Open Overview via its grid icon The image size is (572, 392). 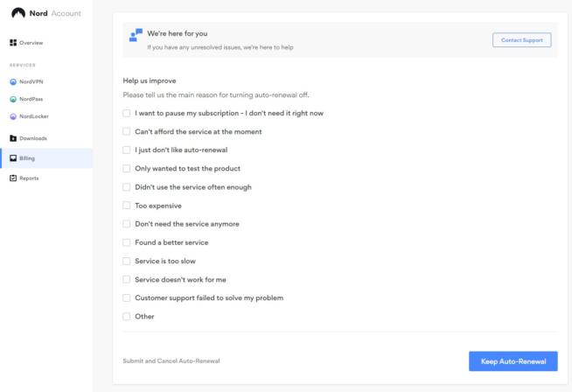click(13, 43)
